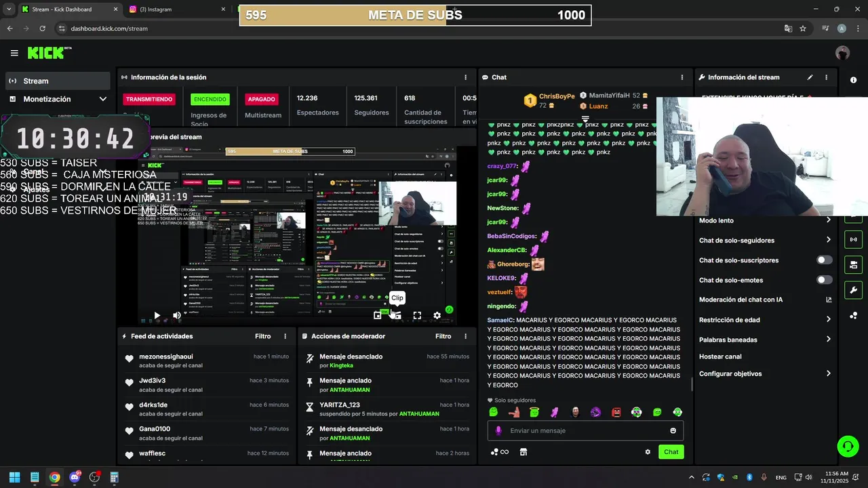Reload the page in browser
This screenshot has height=488, width=868.
coord(42,28)
